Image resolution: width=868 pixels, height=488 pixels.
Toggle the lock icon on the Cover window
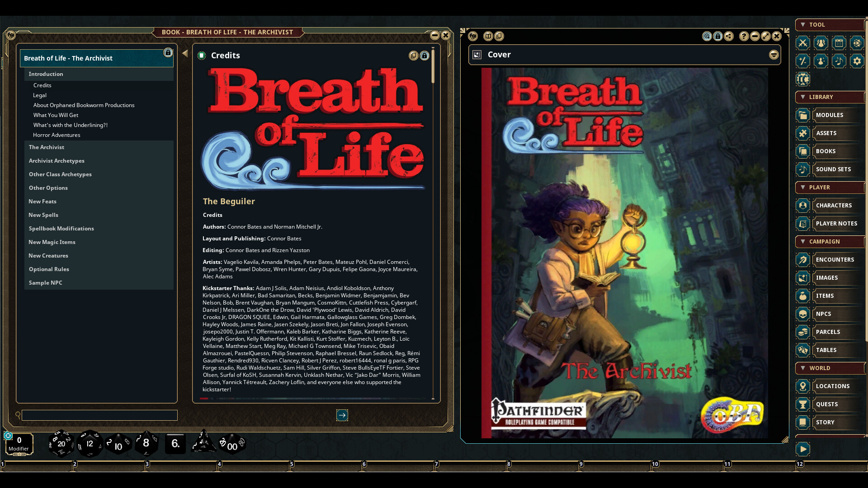[x=718, y=36]
